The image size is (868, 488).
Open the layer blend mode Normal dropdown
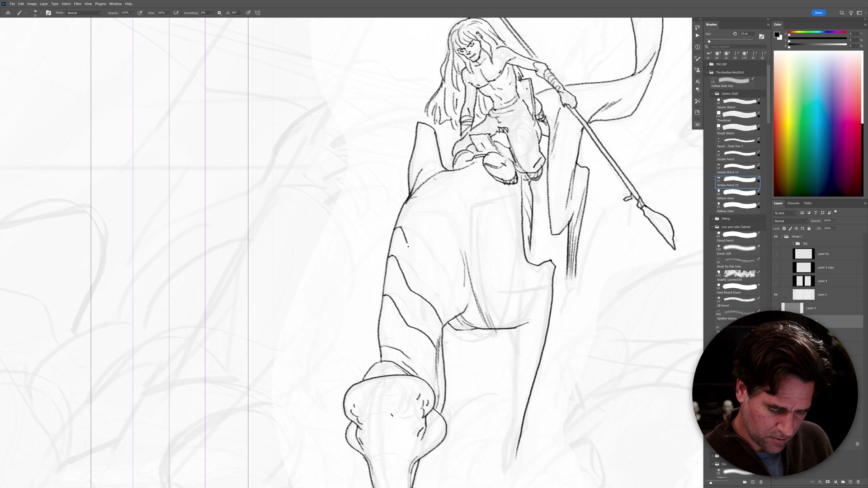pos(791,221)
